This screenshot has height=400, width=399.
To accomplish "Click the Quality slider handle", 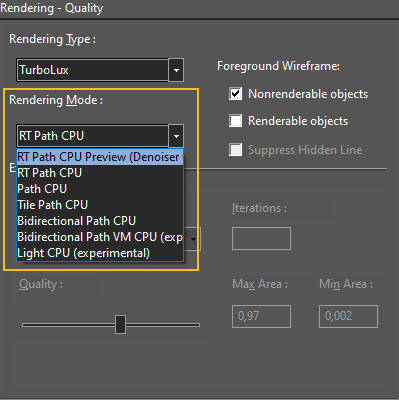I will click(120, 324).
